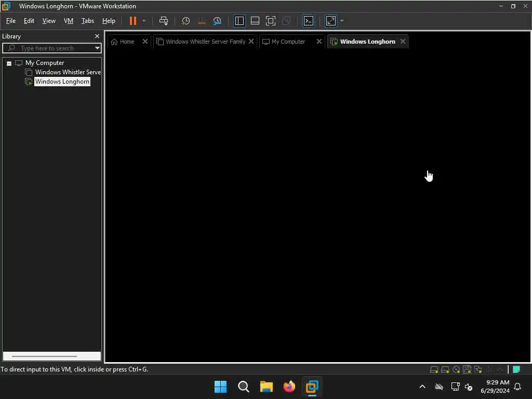Click the stretch guest display button
Screen dimensions: 532x399
coord(331,21)
